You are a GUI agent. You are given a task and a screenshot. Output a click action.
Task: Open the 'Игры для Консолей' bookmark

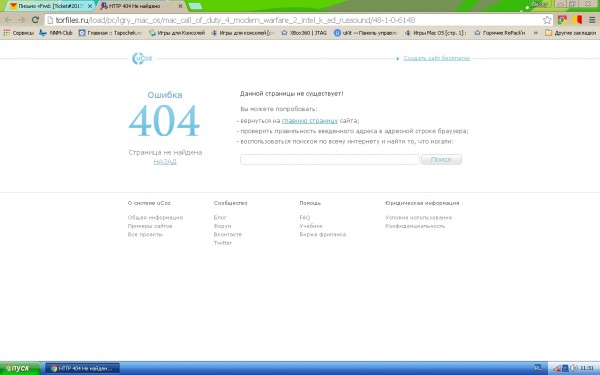177,33
